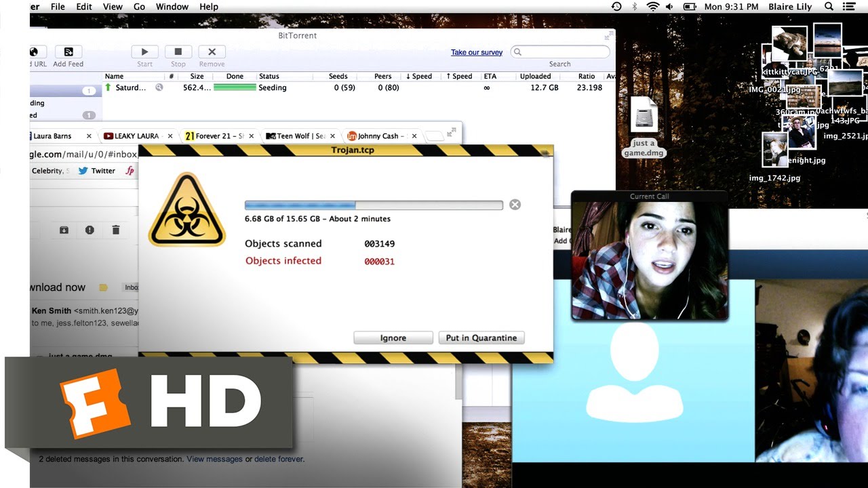
Task: Switch to the Forever 21 browser tab
Action: (x=219, y=136)
